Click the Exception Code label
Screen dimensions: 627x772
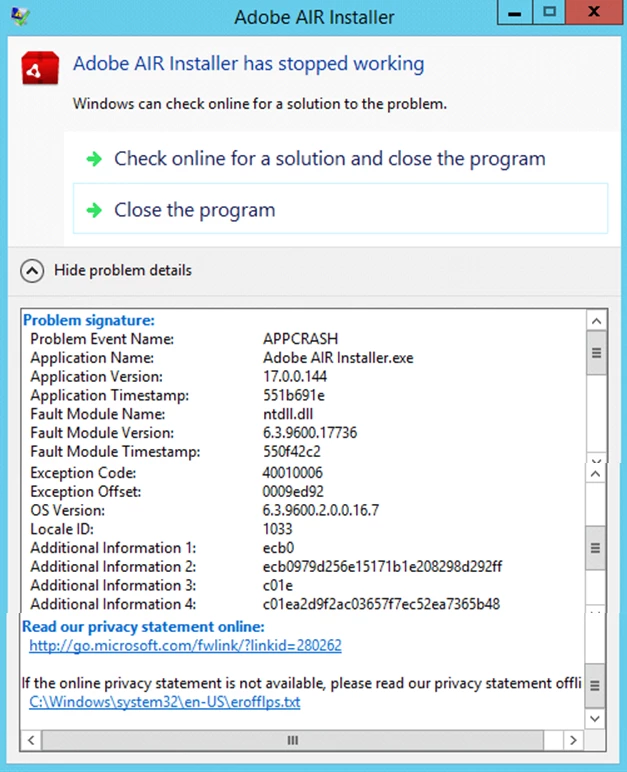tap(83, 473)
